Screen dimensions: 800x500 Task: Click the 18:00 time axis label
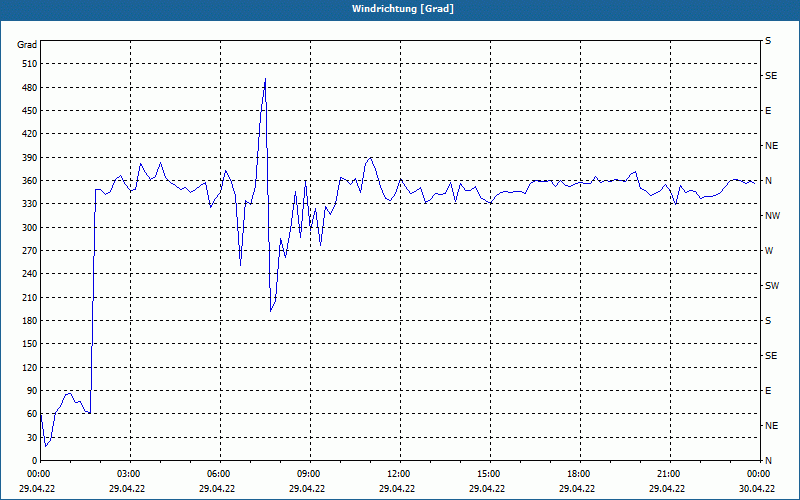click(577, 474)
